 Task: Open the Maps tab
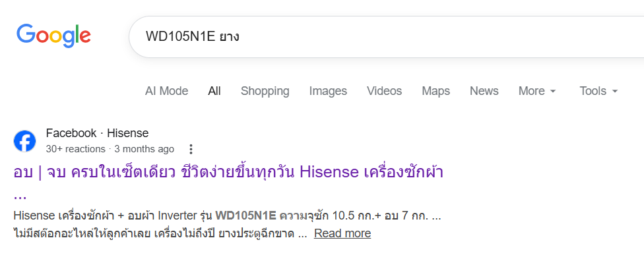click(x=435, y=91)
